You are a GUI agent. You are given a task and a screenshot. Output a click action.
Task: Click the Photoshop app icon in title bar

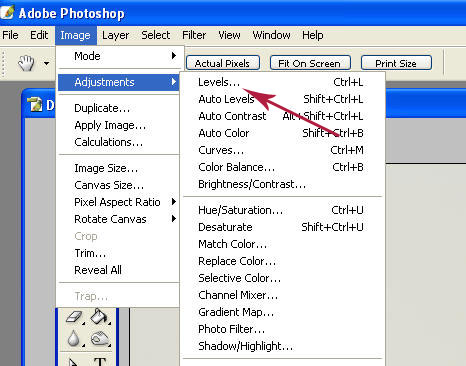pyautogui.click(x=7, y=12)
